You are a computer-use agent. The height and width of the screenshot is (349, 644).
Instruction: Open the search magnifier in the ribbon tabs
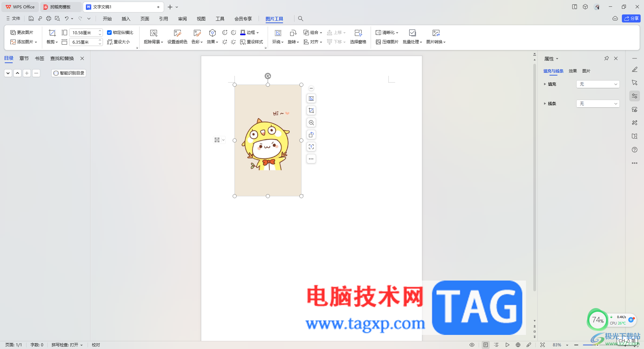[301, 18]
